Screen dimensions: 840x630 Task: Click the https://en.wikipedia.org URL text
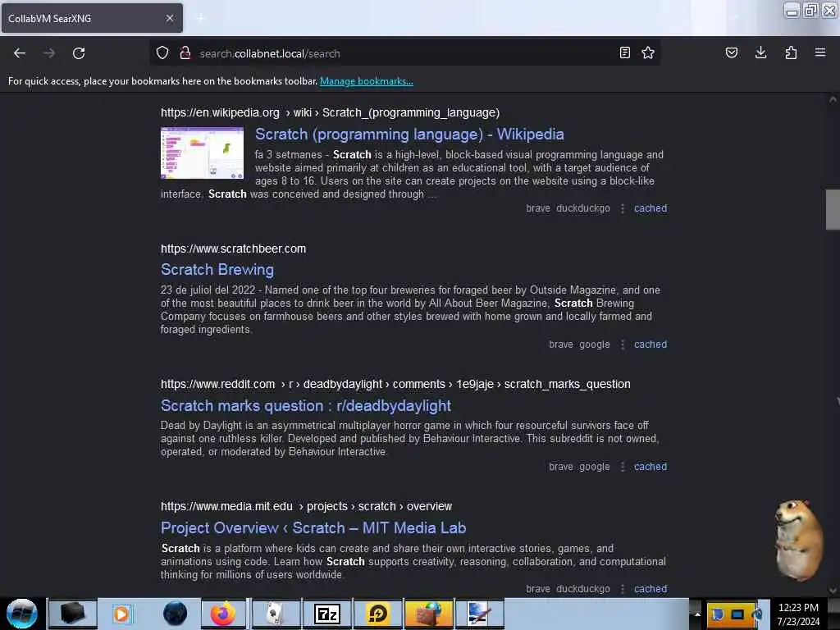click(220, 112)
